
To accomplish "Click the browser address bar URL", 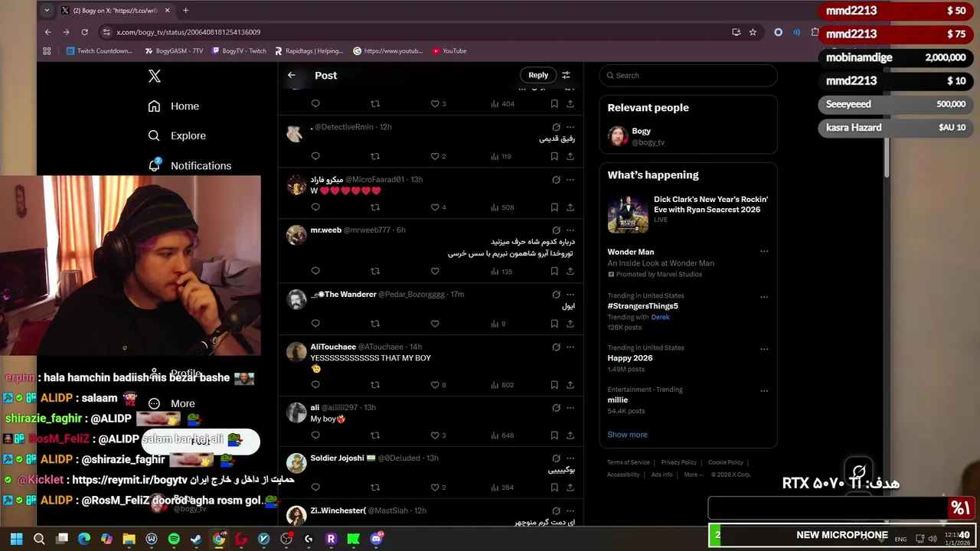I will [188, 32].
